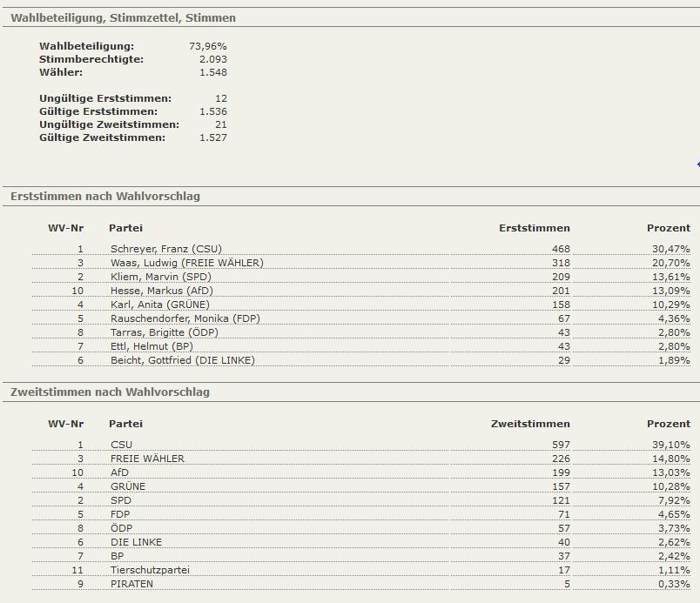
Task: Select the "Ungültige Erststimmen:" label
Action: pos(105,98)
